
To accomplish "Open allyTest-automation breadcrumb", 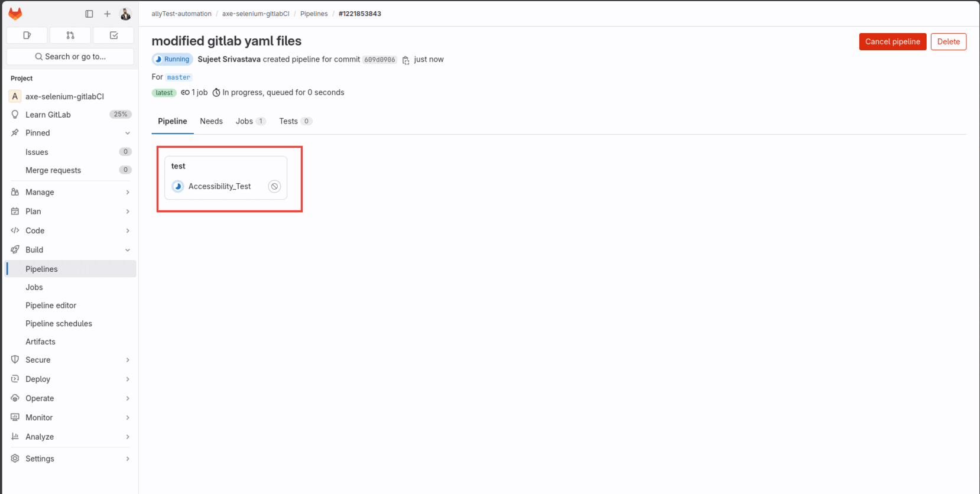I will 181,14.
